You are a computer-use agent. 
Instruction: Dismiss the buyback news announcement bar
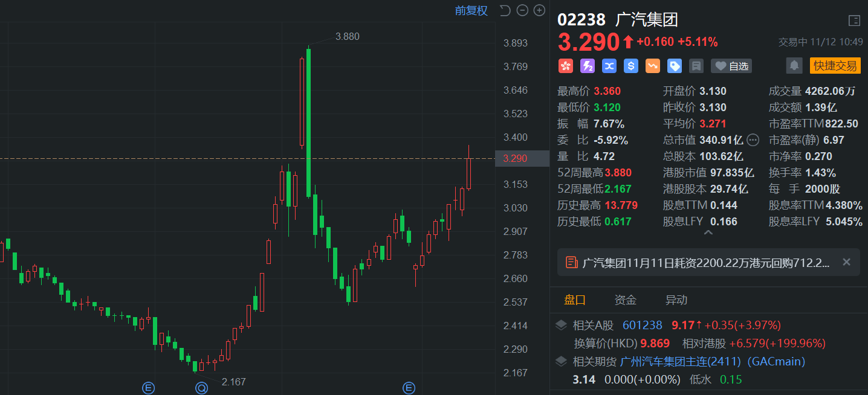pos(847,262)
